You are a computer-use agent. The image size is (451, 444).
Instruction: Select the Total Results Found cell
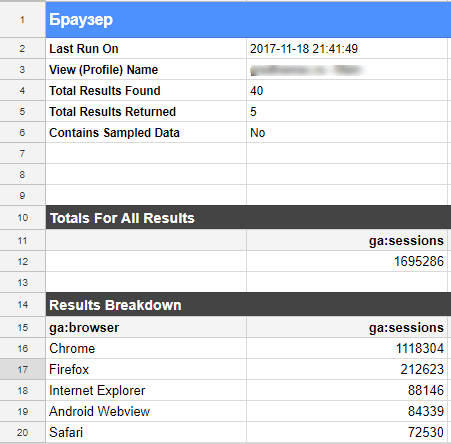coord(146,91)
